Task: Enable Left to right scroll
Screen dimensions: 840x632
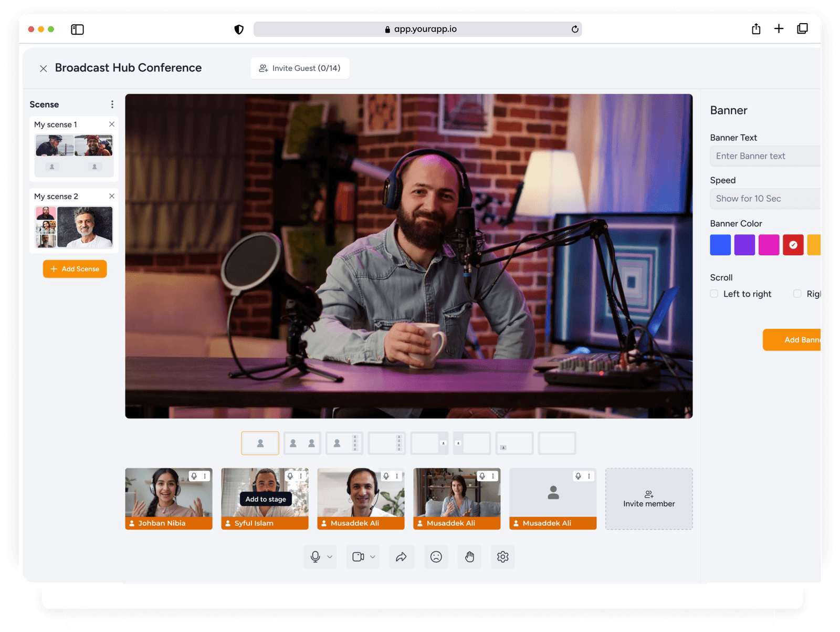Action: pos(714,294)
